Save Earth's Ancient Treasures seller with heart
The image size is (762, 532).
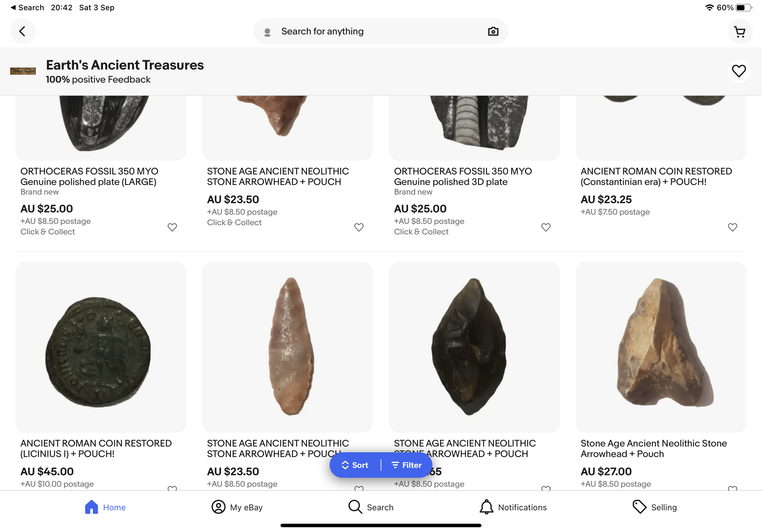click(x=738, y=71)
